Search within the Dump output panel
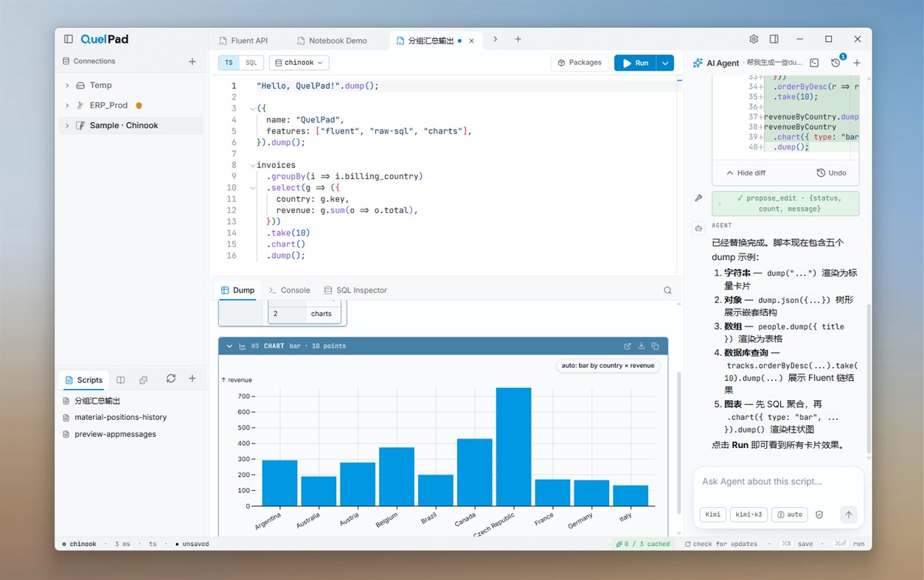Screen dimensions: 924x580 click(667, 290)
